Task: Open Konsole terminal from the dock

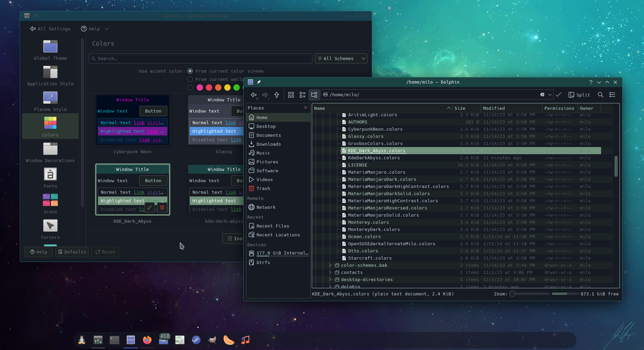Action: [x=114, y=340]
